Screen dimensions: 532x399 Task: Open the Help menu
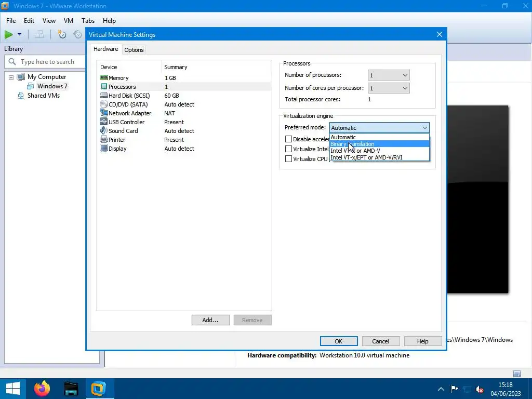[x=109, y=21]
